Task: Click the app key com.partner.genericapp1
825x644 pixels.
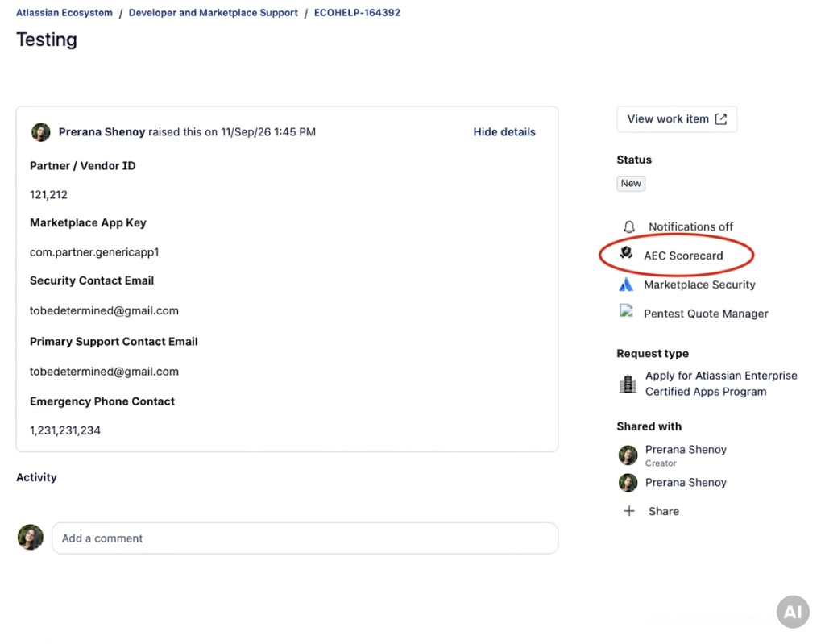Action: click(x=94, y=252)
